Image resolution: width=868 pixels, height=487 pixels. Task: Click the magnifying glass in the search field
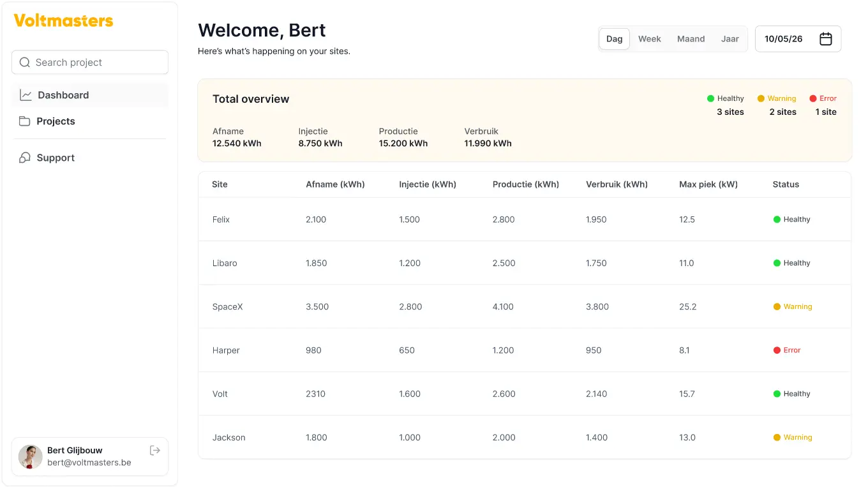pos(24,62)
